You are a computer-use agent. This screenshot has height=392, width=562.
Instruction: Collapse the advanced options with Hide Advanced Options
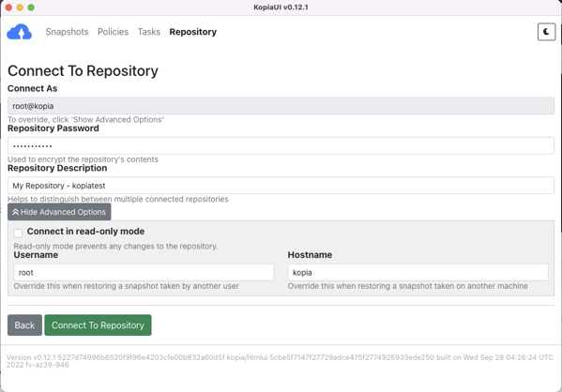click(x=59, y=212)
